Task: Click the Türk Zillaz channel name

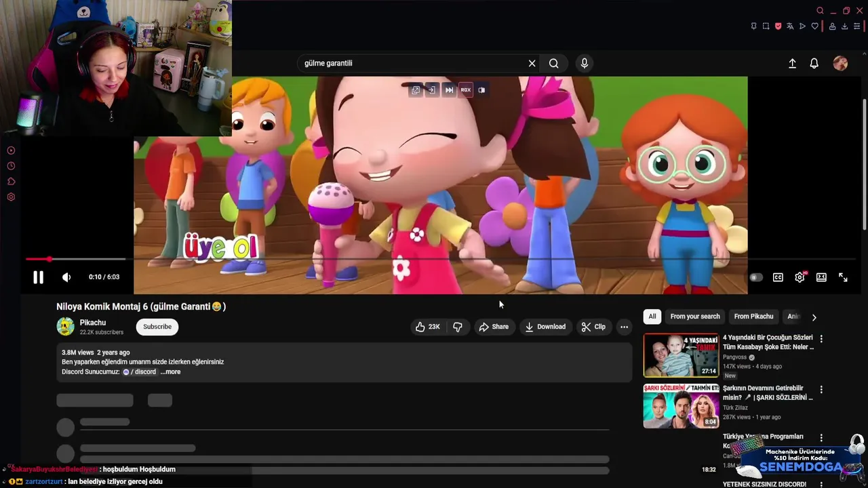Action: (x=735, y=408)
